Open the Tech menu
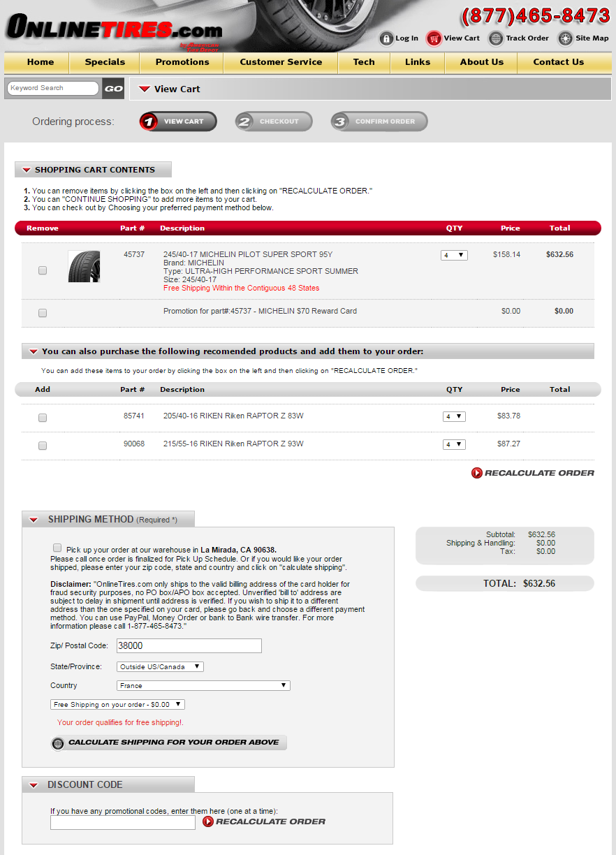Viewport: 616px width, 855px height. [364, 62]
